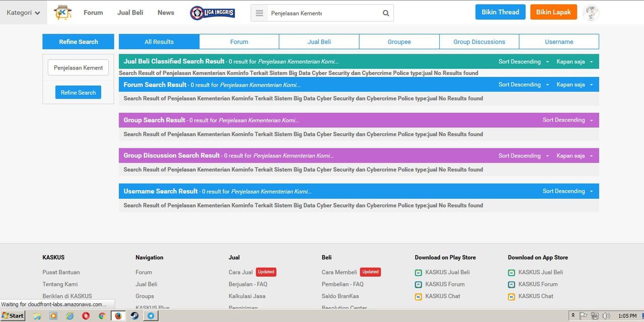Open Jual Beli link under Navigation footer

[146, 284]
